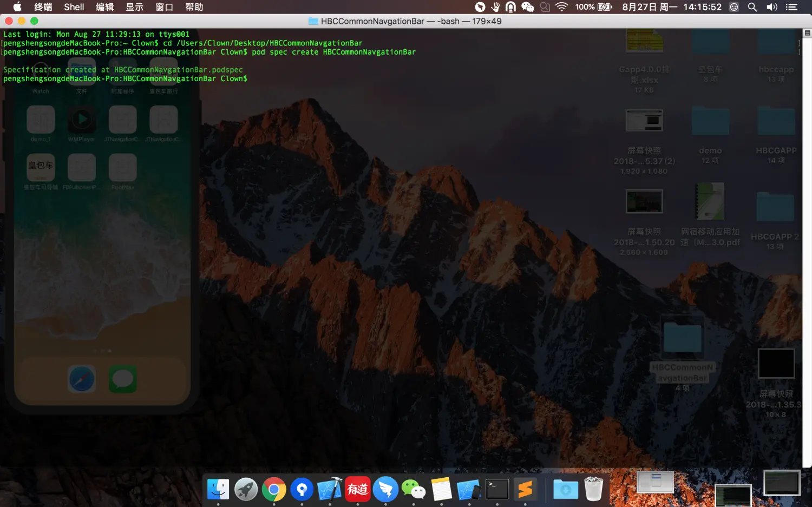
Task: Open the Shell menu
Action: tap(74, 7)
